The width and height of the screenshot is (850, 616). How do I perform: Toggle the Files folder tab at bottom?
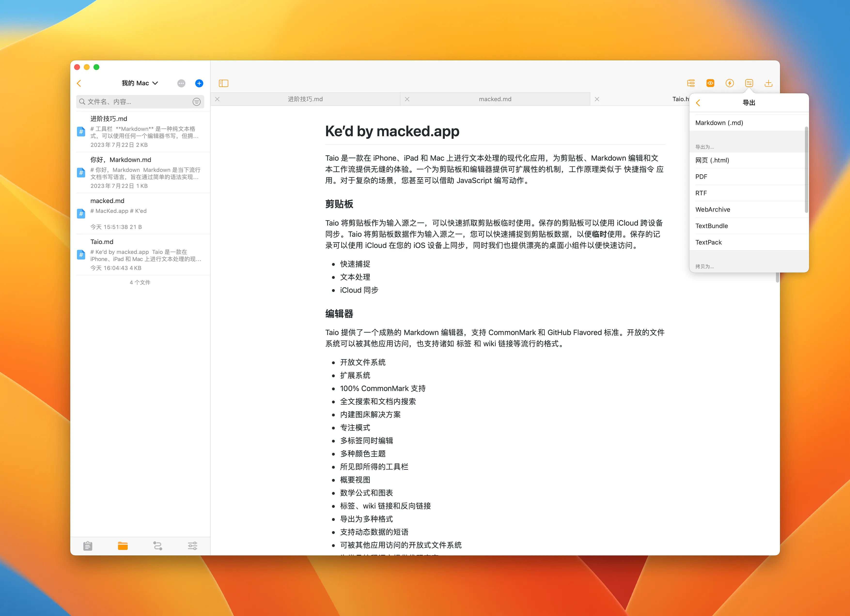point(123,546)
